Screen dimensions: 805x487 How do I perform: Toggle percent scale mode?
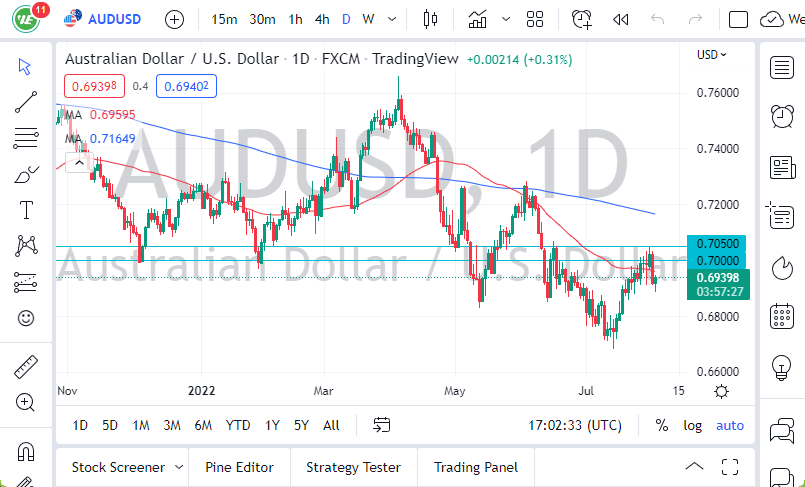[661, 425]
